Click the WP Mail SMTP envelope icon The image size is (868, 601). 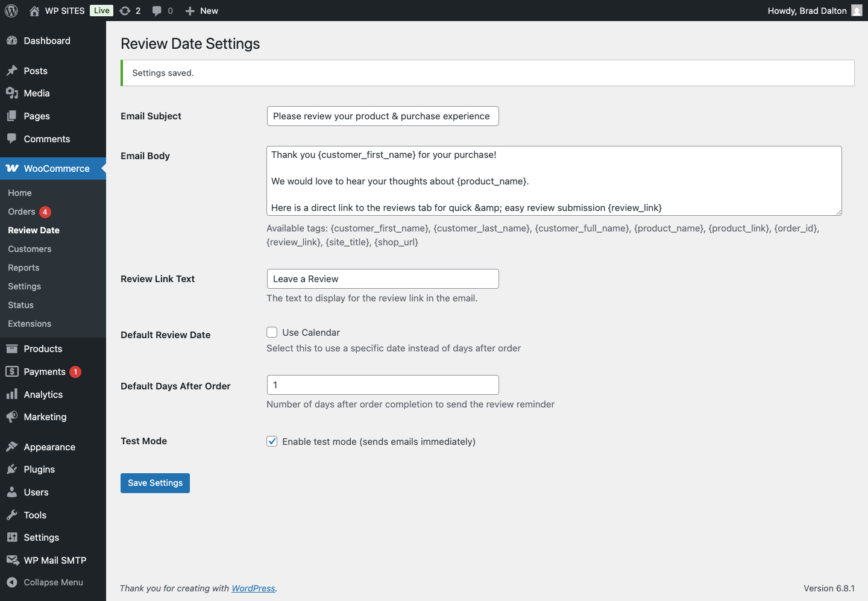coord(12,561)
